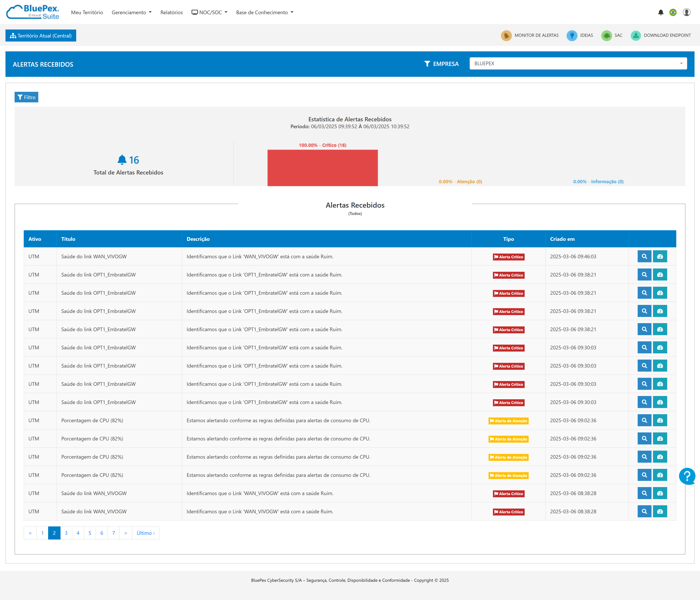Go to page 6 of alerts
700x600 pixels.
coord(102,533)
